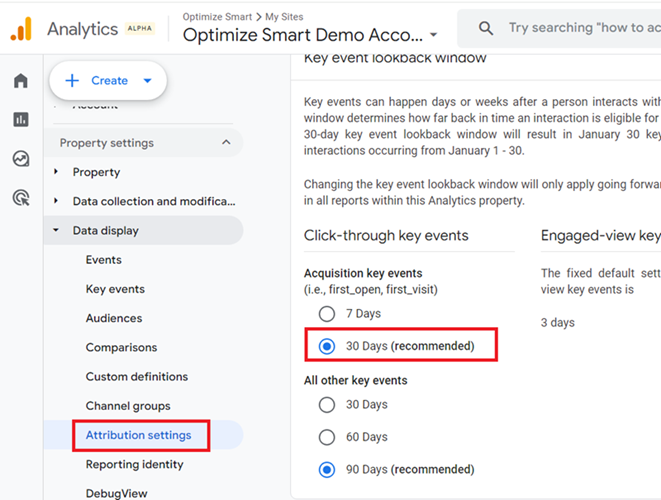Open Events under Data display
This screenshot has width=661, height=500.
click(104, 260)
